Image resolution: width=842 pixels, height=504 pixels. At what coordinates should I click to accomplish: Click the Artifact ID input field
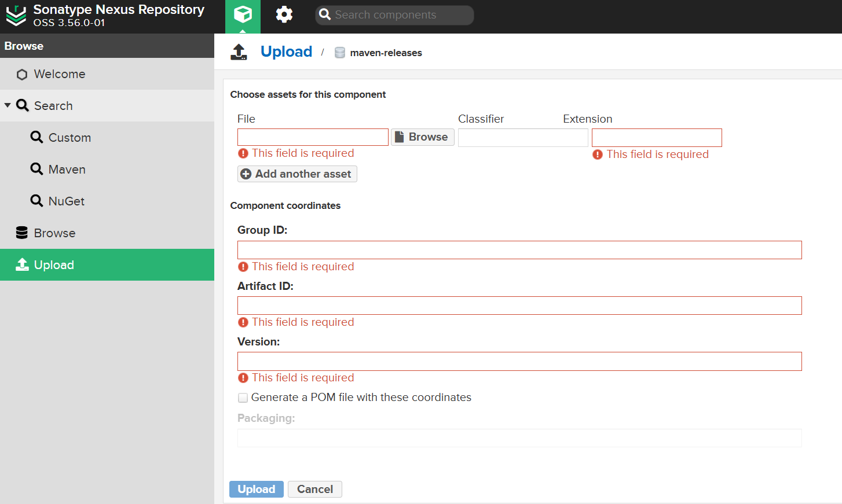pos(519,306)
